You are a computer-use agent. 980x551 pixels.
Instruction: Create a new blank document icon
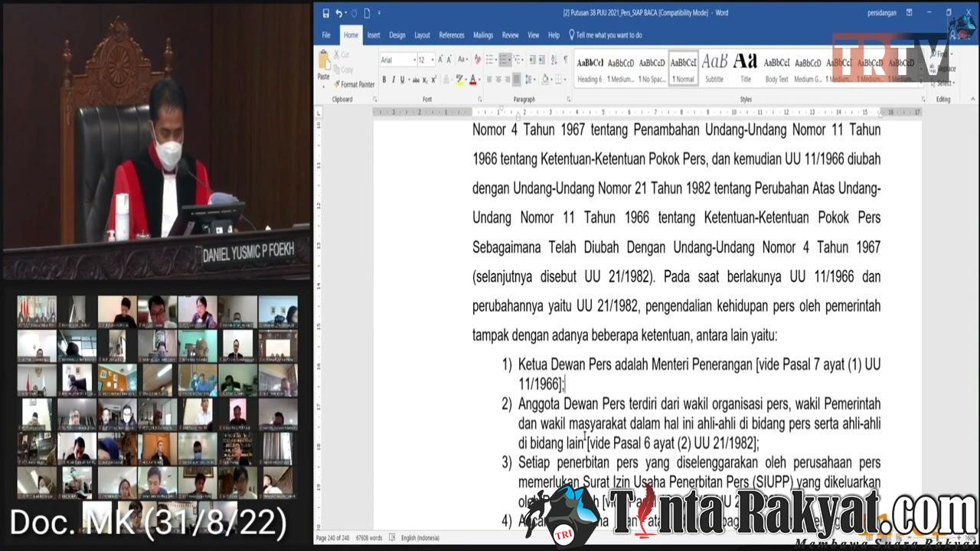367,13
